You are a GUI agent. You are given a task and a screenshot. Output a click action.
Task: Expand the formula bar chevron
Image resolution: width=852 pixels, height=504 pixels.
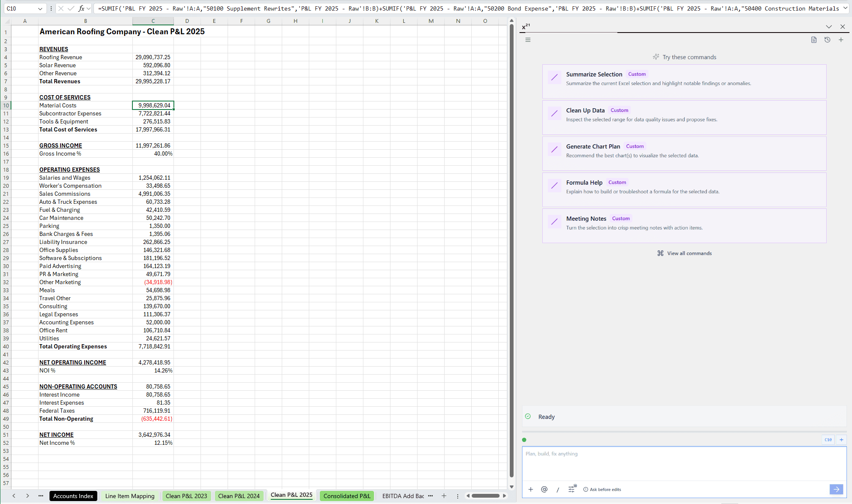click(x=845, y=8)
